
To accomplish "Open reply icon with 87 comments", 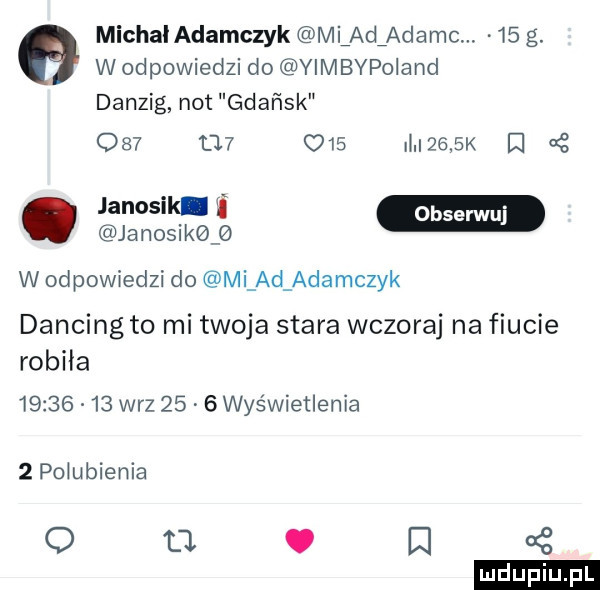I will 119,144.
